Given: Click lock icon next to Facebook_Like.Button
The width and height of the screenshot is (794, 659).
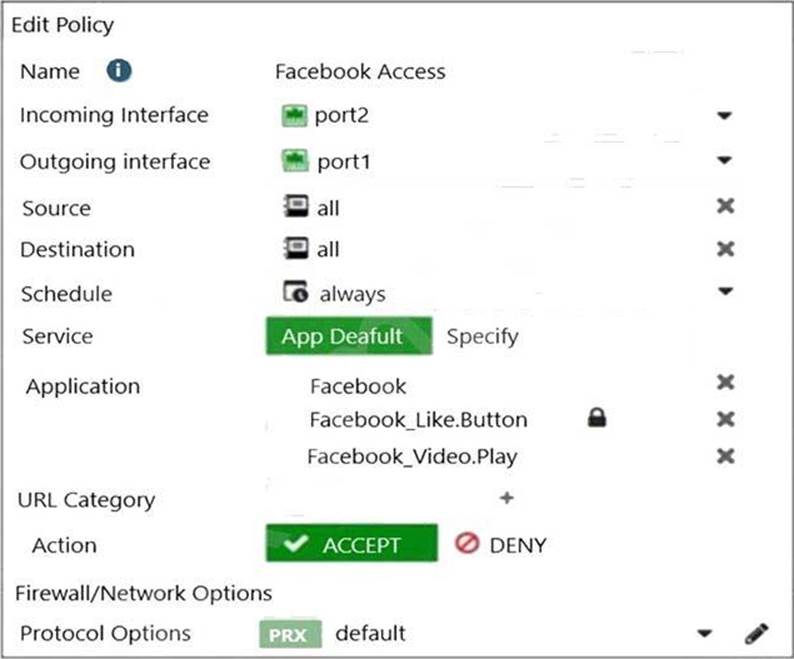Looking at the screenshot, I should (597, 420).
